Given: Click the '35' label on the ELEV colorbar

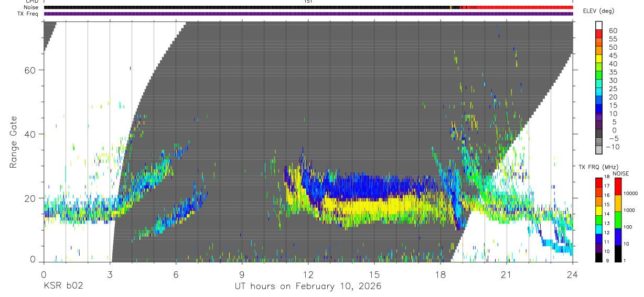Looking at the screenshot, I should tap(612, 72).
